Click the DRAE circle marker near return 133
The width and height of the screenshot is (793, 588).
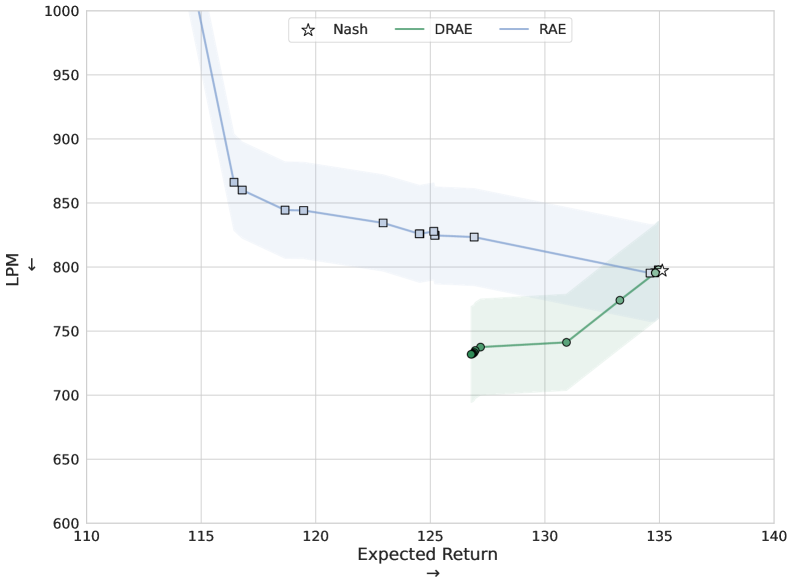pyautogui.click(x=620, y=300)
